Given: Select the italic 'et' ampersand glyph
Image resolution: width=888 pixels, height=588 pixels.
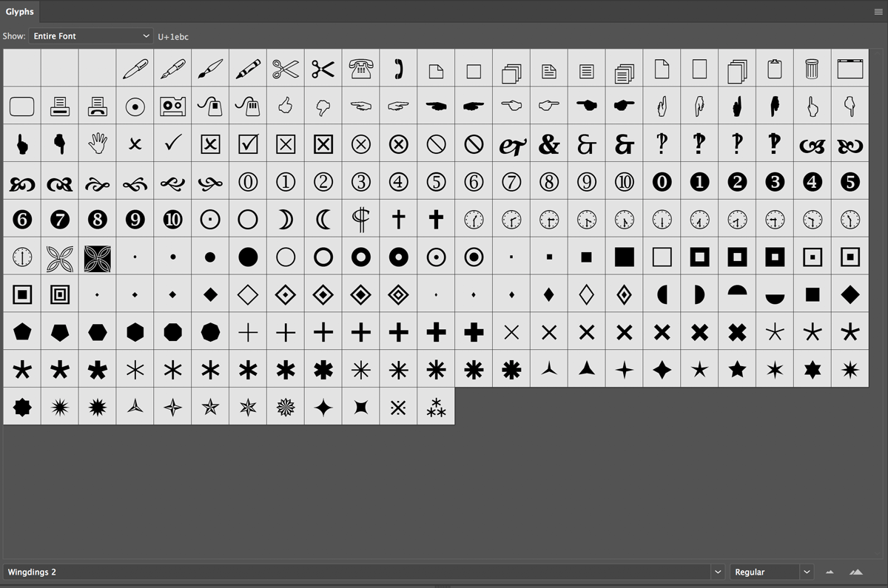Looking at the screenshot, I should coord(511,144).
